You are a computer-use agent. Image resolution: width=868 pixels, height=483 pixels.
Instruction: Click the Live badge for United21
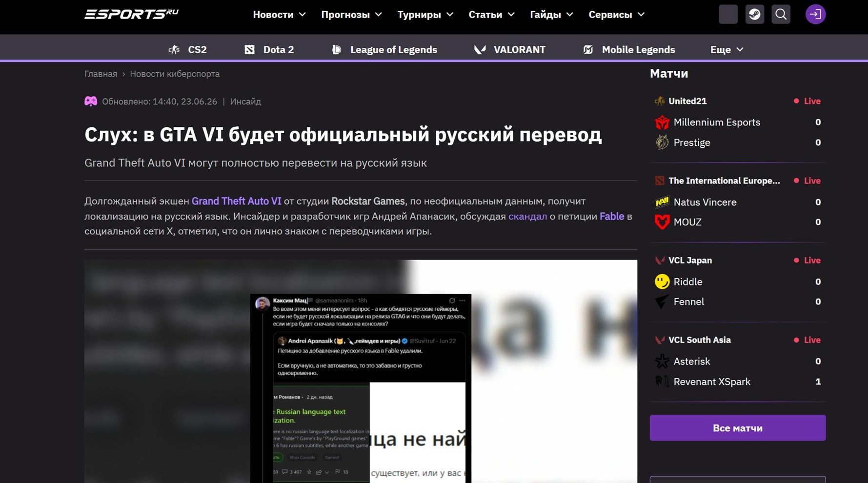tap(807, 101)
